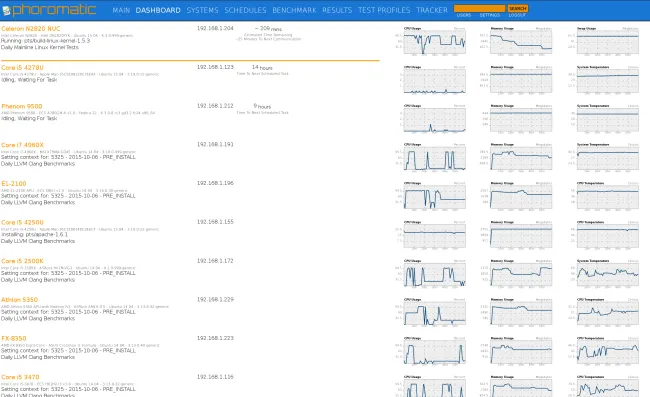This screenshot has height=397, width=650.
Task: View the RESULTS page
Action: pyautogui.click(x=337, y=10)
